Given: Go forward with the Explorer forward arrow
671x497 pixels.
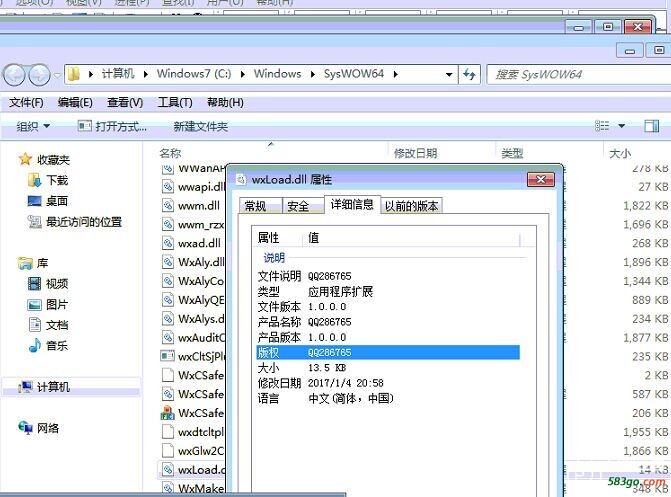Looking at the screenshot, I should pyautogui.click(x=39, y=75).
